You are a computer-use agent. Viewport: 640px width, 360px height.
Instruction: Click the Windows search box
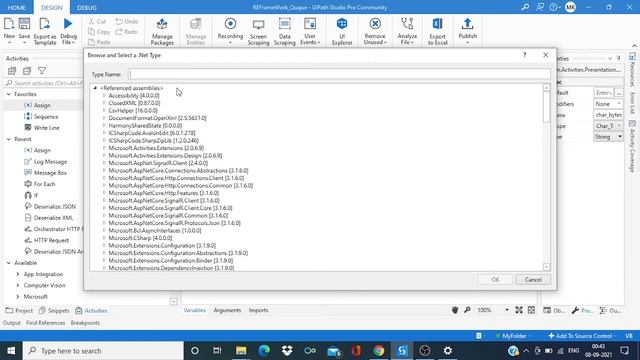pos(103,351)
